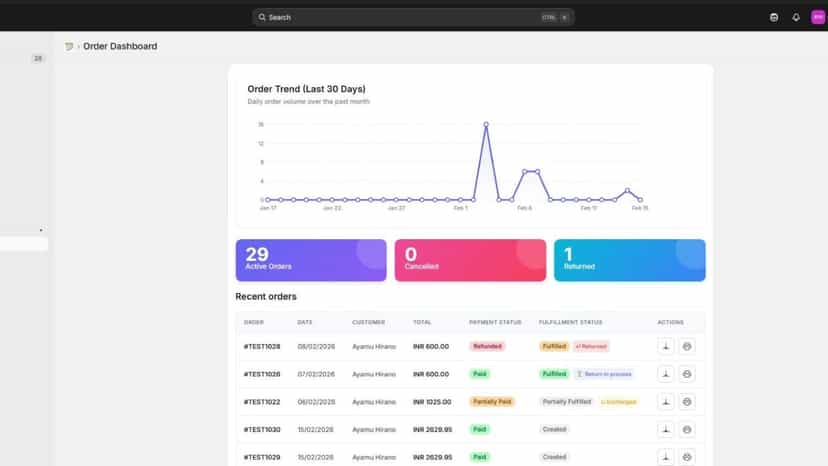Click the Refunded payment badge
Viewport: 828px width, 466px height.
[487, 347]
